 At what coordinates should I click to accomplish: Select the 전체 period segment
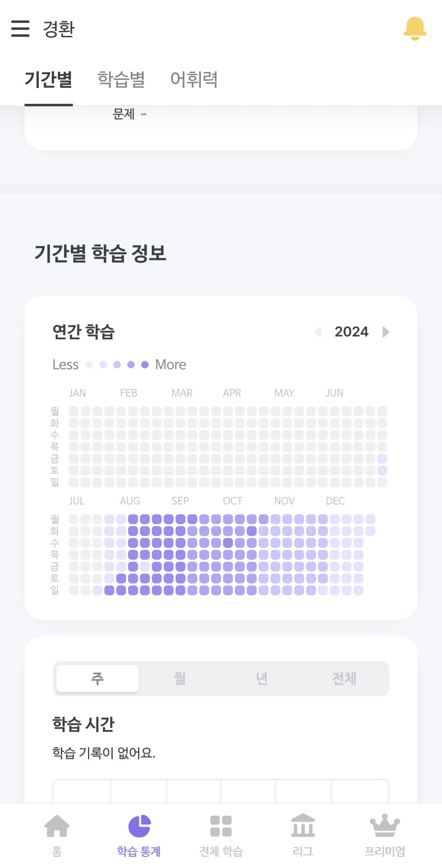pyautogui.click(x=344, y=679)
